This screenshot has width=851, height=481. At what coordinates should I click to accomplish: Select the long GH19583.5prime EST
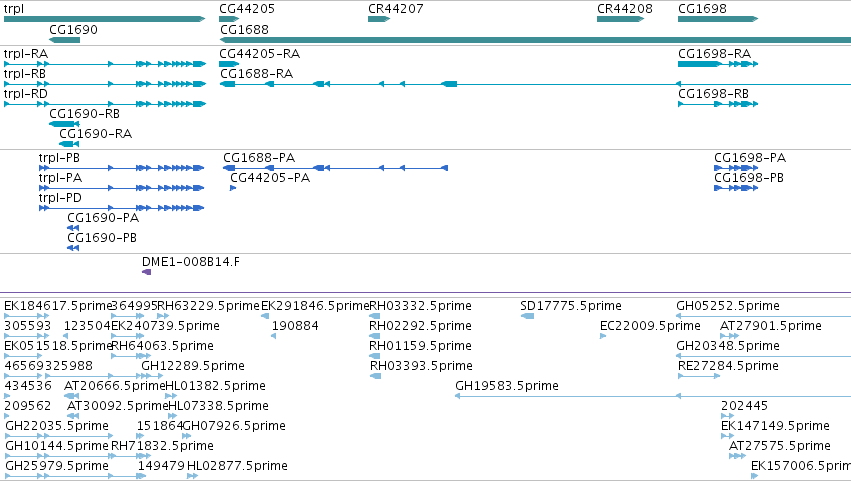click(653, 396)
